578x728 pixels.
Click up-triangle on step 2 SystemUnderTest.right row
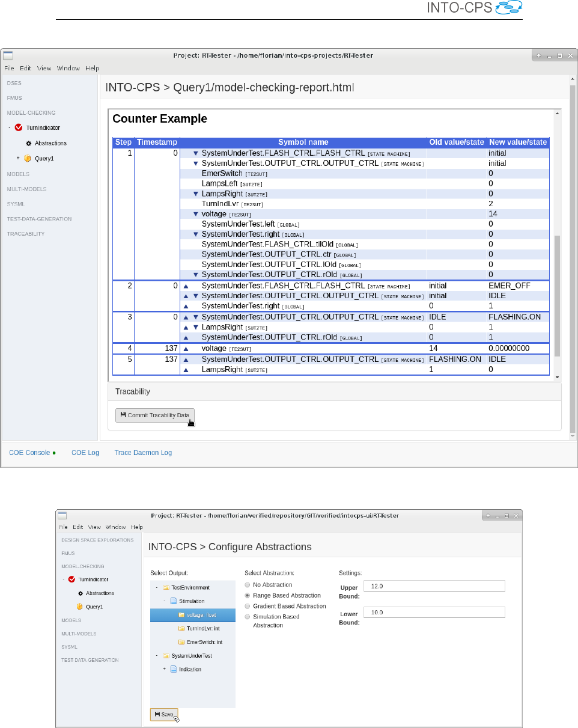[186, 307]
